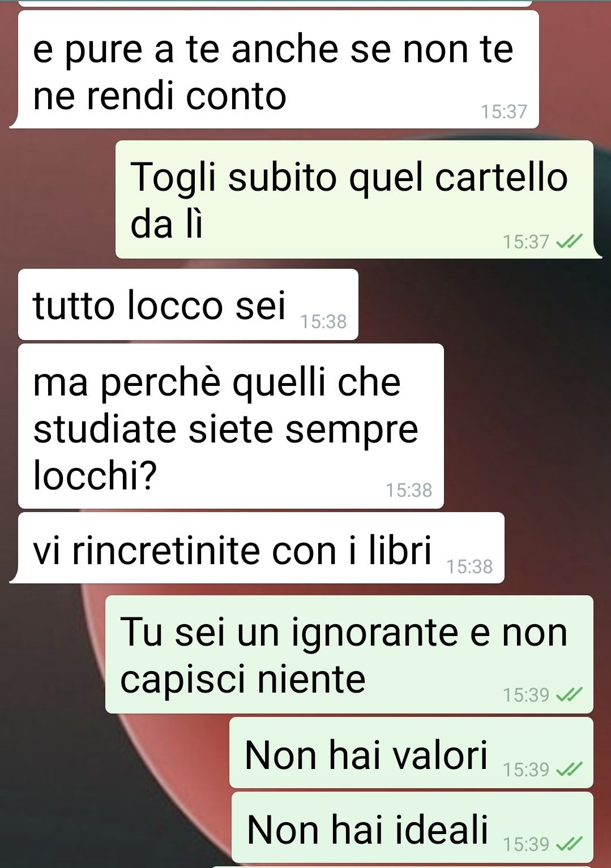Tap the 'tutto locco sei' message
This screenshot has height=868, width=611.
coord(188,304)
